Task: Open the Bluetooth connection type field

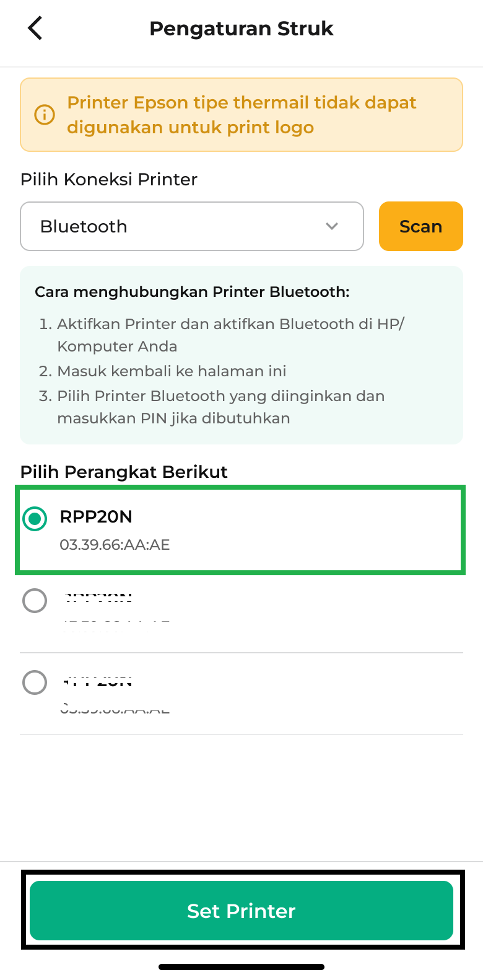Action: (x=192, y=226)
